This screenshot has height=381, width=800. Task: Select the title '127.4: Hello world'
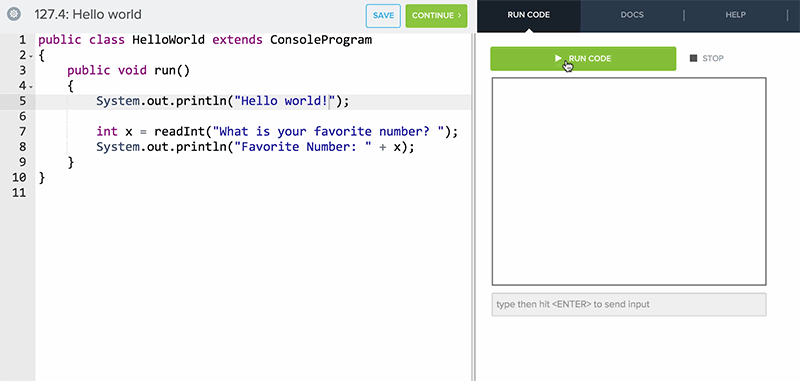[x=88, y=15]
